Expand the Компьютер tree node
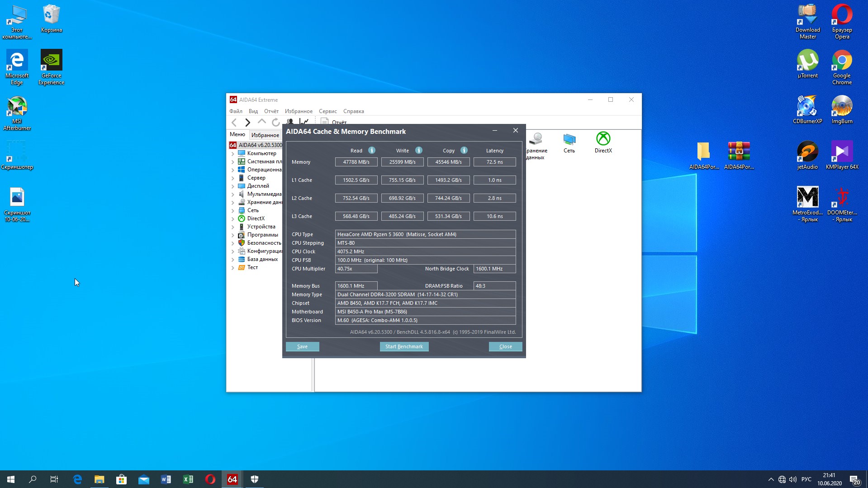 coord(233,154)
